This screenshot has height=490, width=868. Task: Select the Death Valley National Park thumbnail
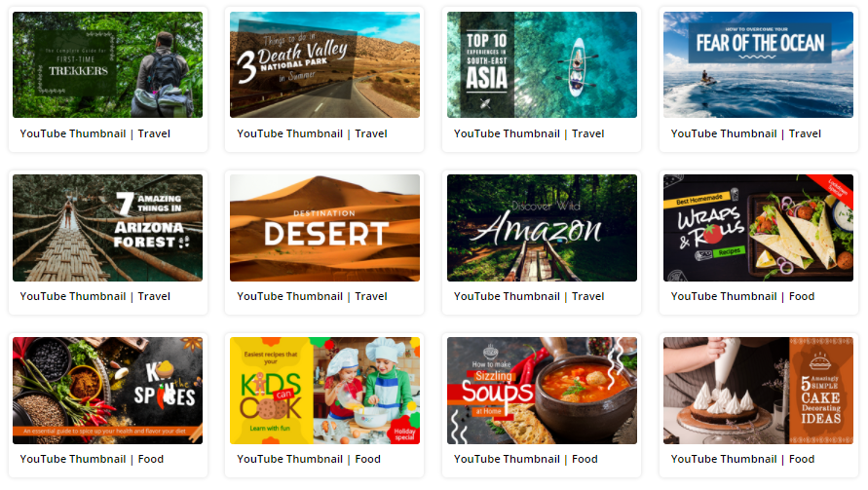click(324, 64)
